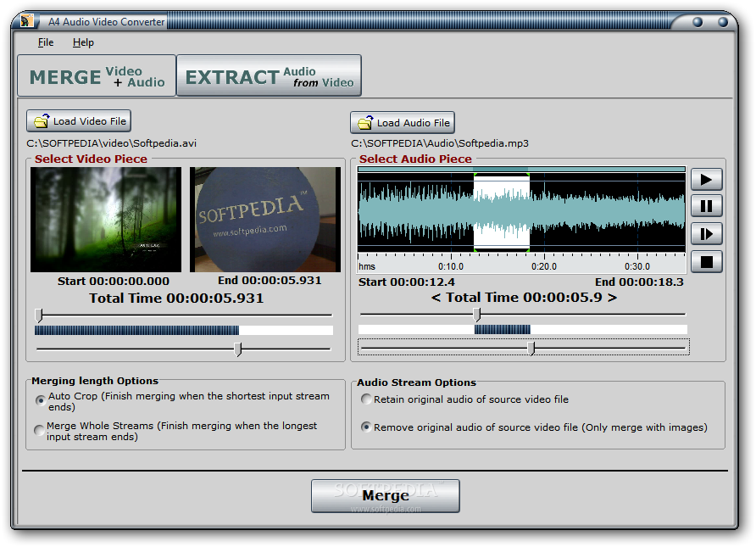Click the audio start position slider handle

(x=477, y=315)
